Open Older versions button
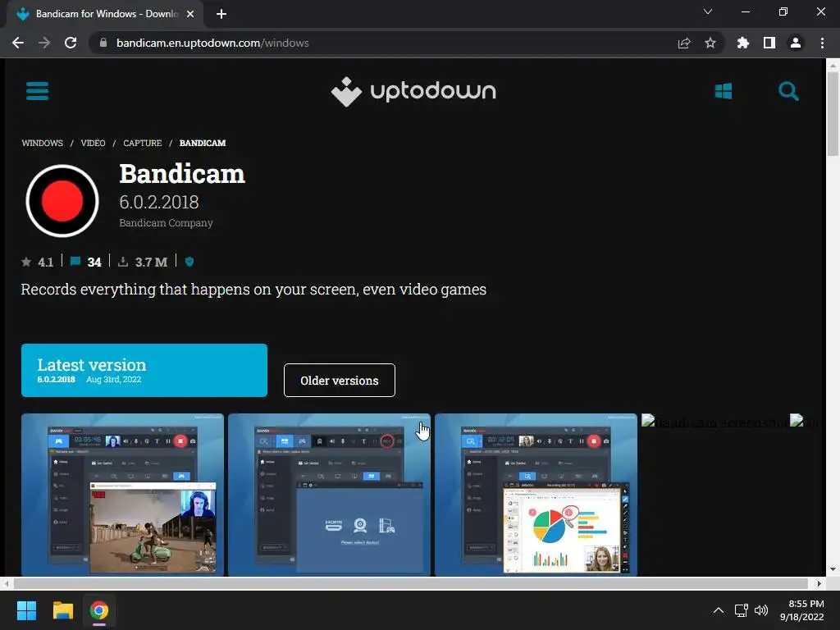 point(339,381)
